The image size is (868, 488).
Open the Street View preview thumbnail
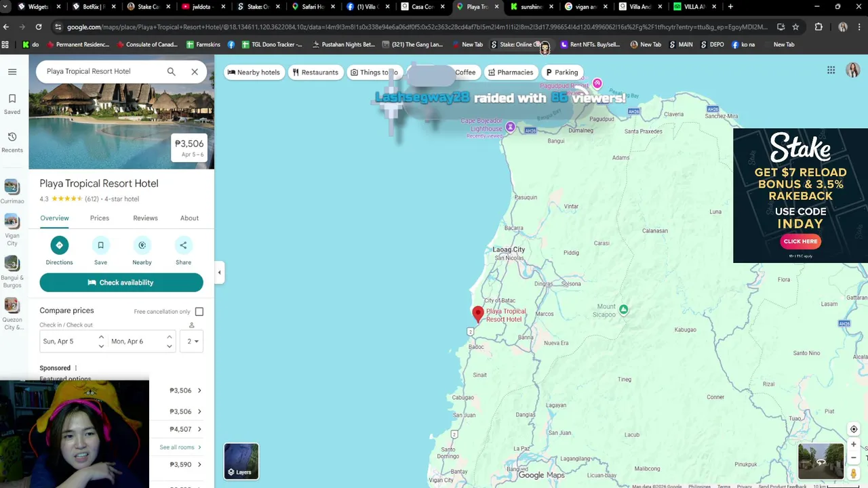click(x=821, y=462)
